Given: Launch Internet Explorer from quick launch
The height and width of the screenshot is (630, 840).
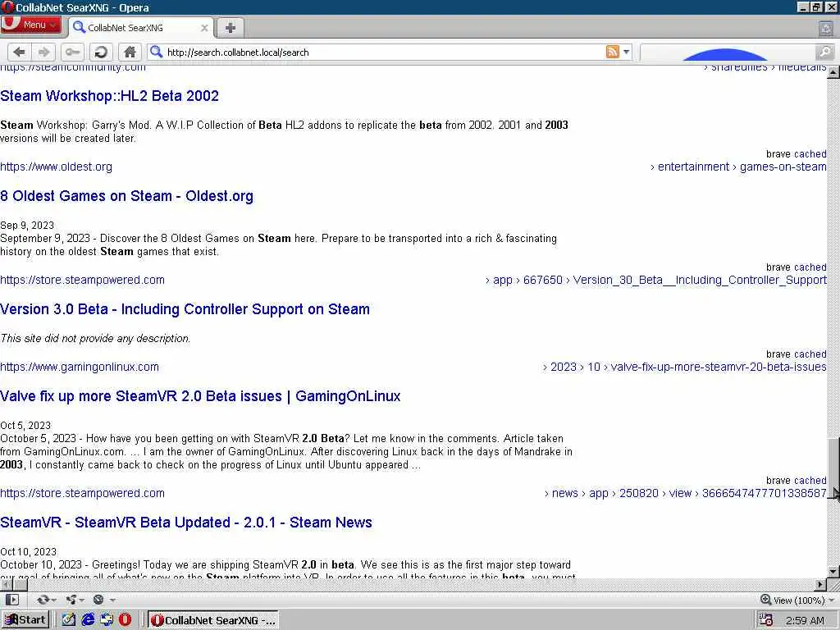Looking at the screenshot, I should [88, 620].
